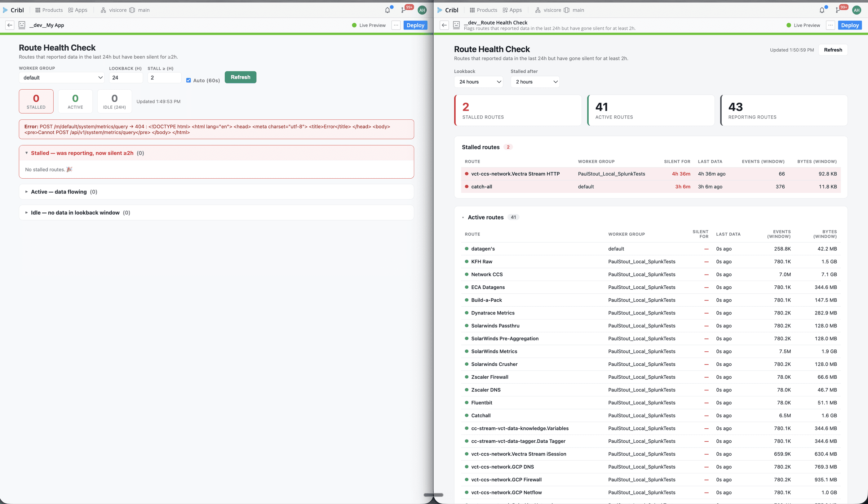This screenshot has width=868, height=504.
Task: Open Stalled after dropdown showing 2 hours
Action: click(x=535, y=82)
